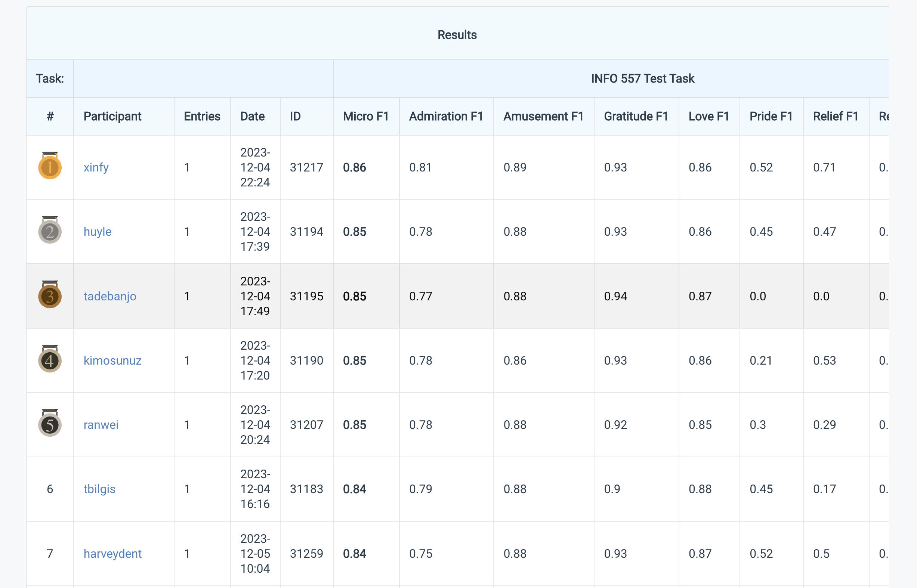Click the gold medal icon for xinfy
Screen dimensions: 917x588
click(x=50, y=167)
